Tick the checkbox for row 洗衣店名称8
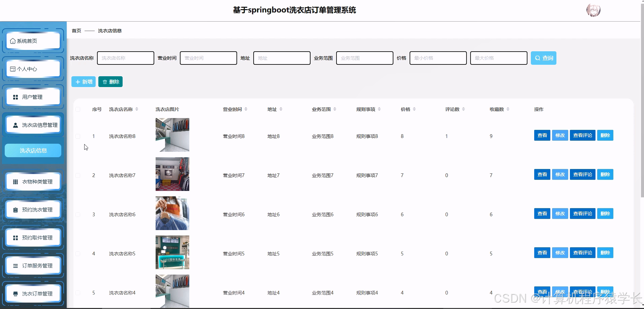Screen dimensions: 644x309 coord(78,136)
